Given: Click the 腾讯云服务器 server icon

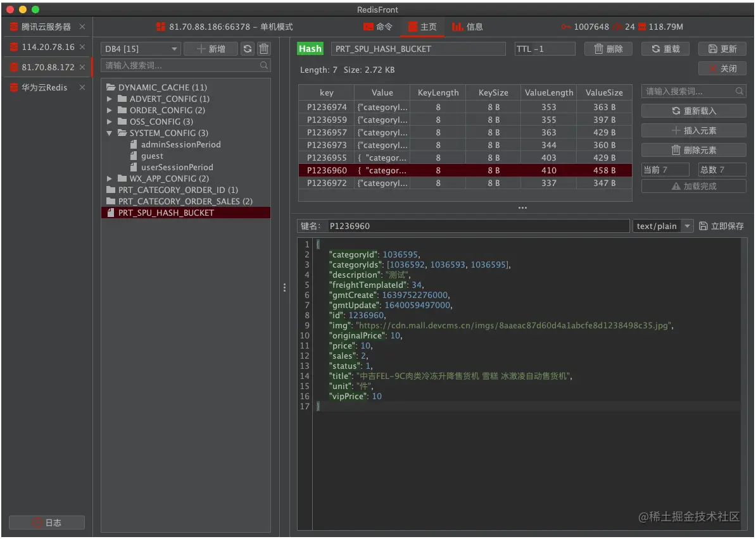Looking at the screenshot, I should pos(14,27).
